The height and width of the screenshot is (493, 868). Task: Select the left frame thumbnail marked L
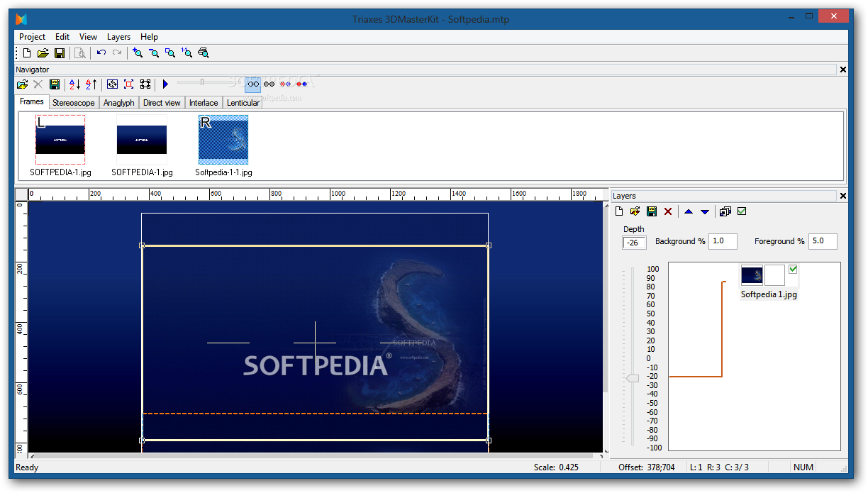pyautogui.click(x=60, y=140)
